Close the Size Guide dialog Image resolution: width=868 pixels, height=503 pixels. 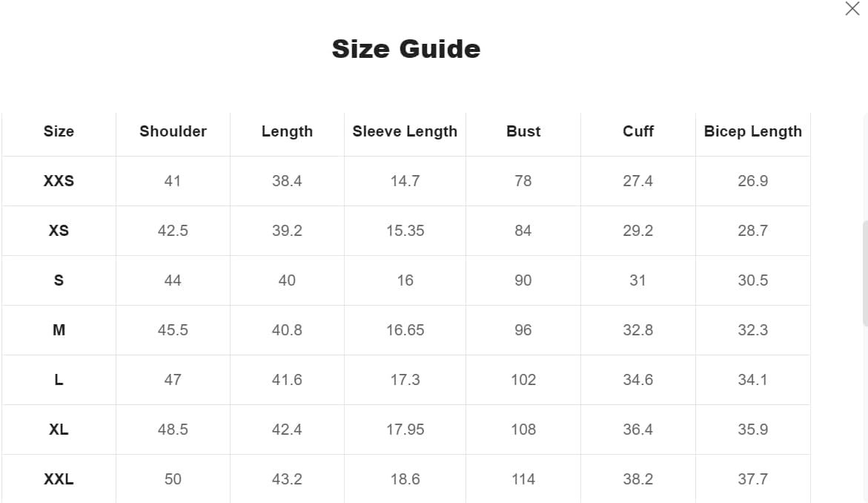852,9
